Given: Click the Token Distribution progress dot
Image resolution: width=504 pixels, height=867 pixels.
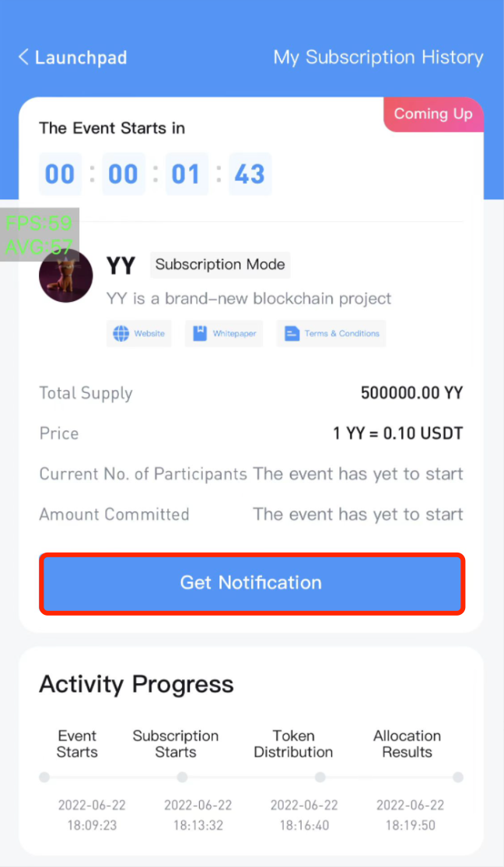Looking at the screenshot, I should 320,777.
